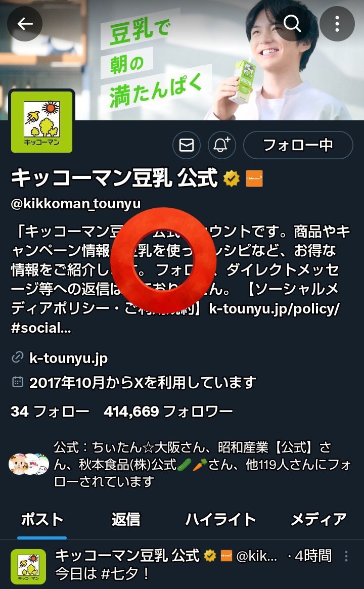This screenshot has width=364, height=589.
Task: Switch to the メディア tab
Action: (x=318, y=520)
